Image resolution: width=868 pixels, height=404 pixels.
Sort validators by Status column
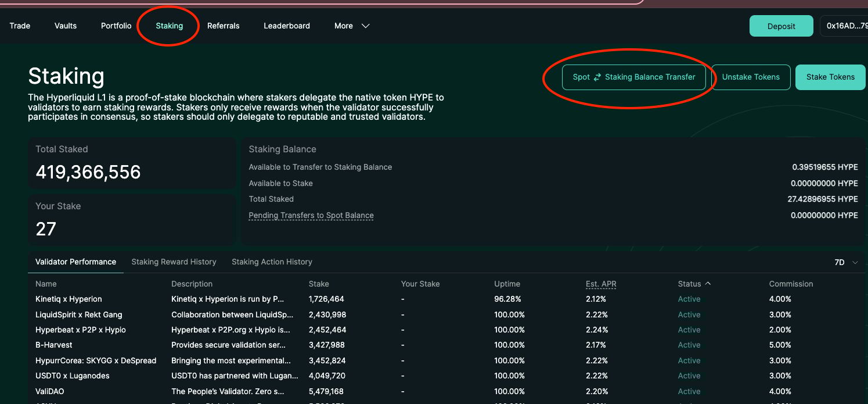point(694,284)
